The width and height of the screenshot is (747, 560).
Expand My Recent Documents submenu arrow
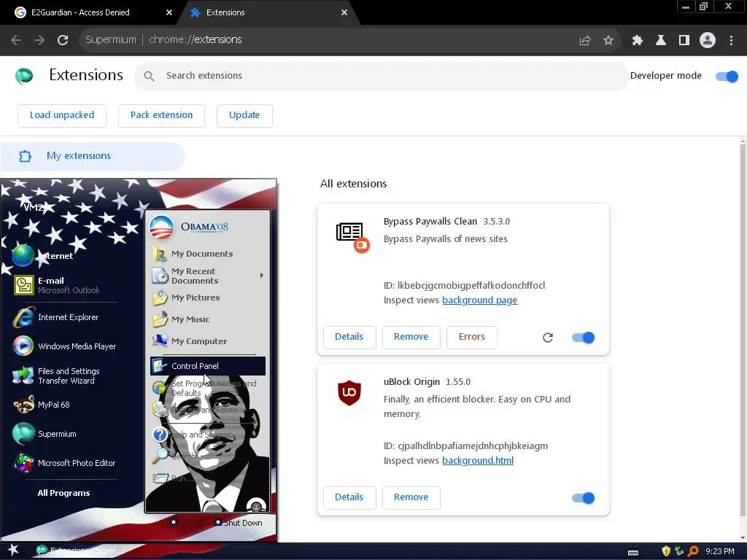click(262, 275)
